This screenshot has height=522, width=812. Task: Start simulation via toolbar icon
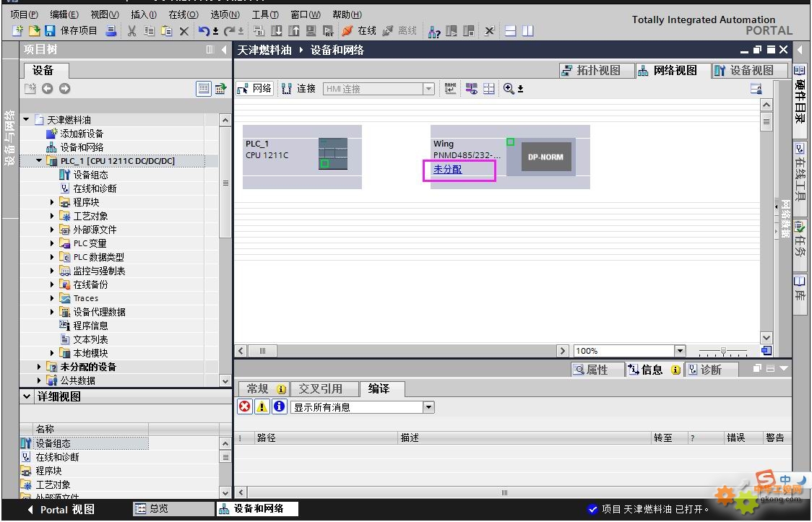(x=311, y=31)
